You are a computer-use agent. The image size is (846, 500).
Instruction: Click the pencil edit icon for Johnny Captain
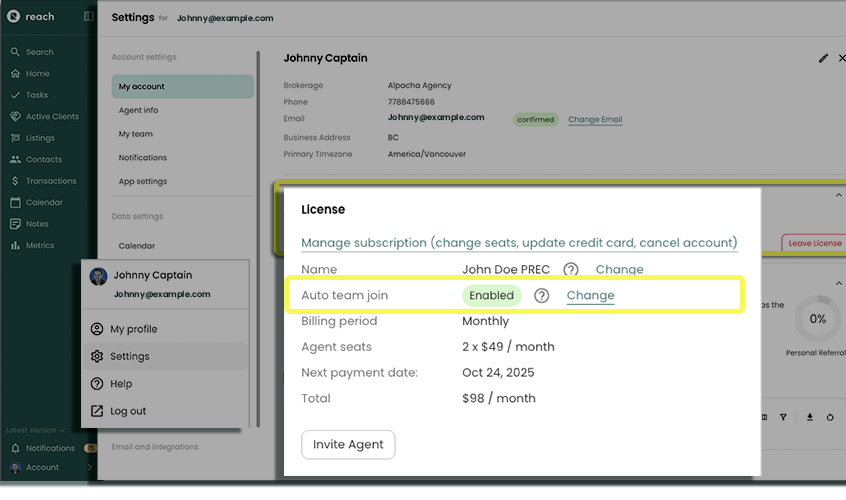click(823, 58)
